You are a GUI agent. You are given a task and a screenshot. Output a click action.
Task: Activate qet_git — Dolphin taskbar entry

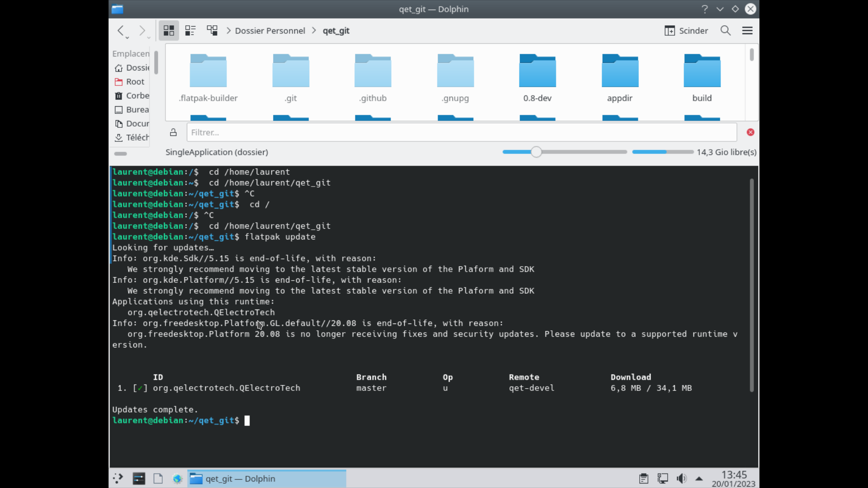pos(267,479)
